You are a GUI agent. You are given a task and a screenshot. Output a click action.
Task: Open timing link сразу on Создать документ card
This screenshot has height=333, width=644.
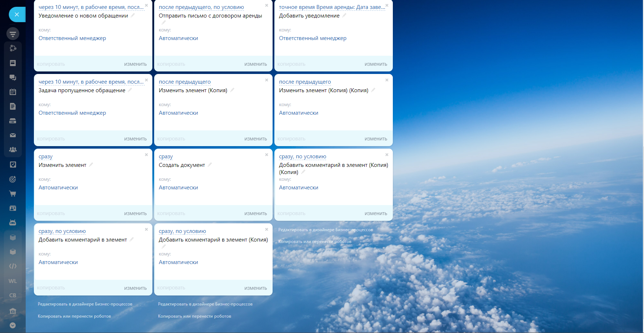coord(166,156)
